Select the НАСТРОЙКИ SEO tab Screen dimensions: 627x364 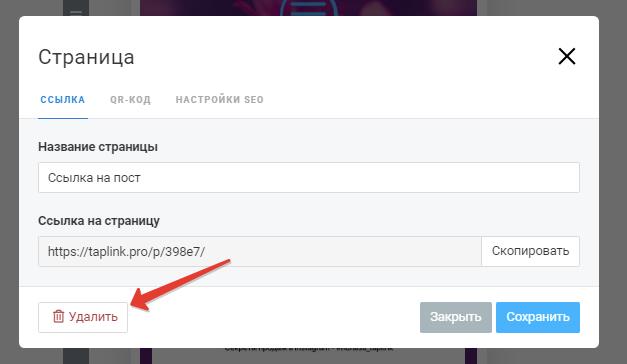tap(220, 100)
